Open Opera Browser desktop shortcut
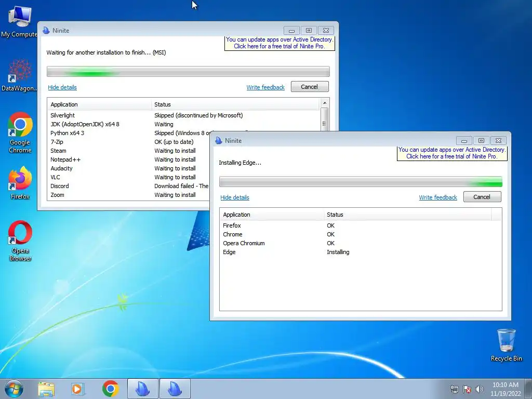 pyautogui.click(x=20, y=241)
